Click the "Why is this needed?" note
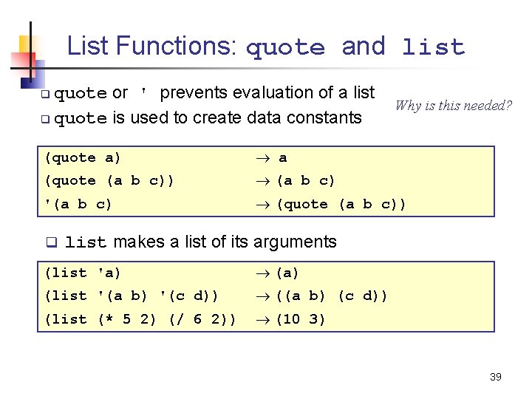 [453, 105]
